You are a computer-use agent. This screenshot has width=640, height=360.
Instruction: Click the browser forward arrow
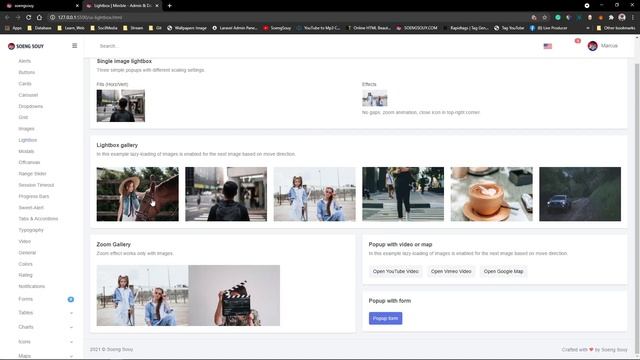tap(18, 17)
